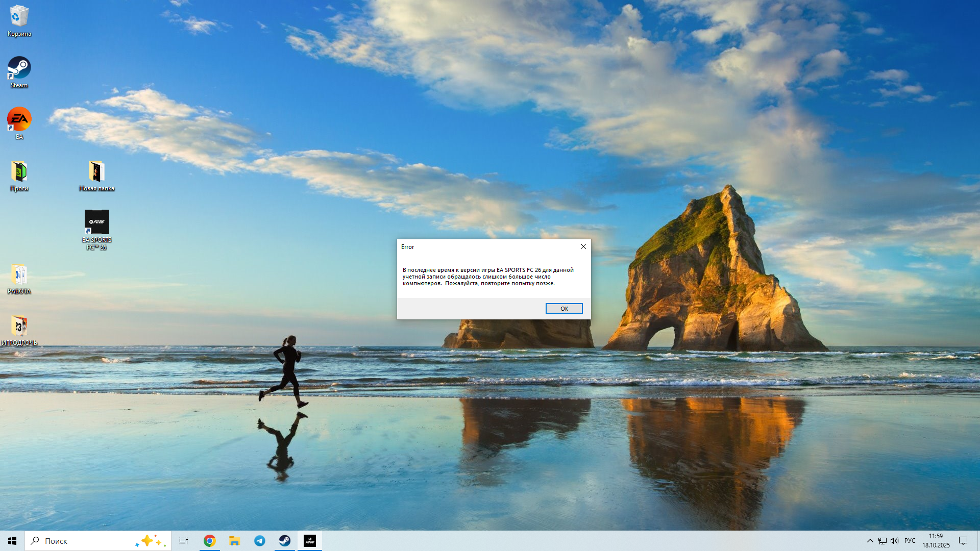This screenshot has width=980, height=551.
Task: Switch to FC 26 taskbar window
Action: pos(310,541)
